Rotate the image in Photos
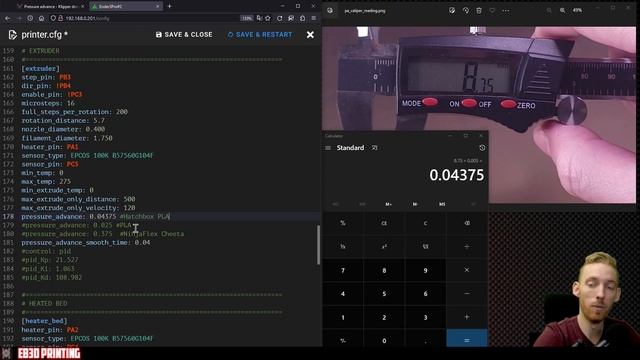This screenshot has height=360, width=640. tap(466, 11)
